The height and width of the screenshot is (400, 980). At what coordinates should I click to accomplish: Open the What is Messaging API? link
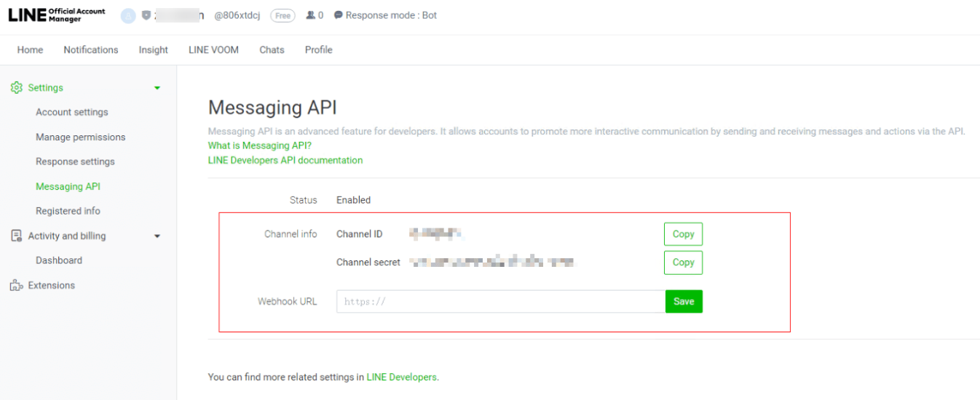[x=260, y=145]
